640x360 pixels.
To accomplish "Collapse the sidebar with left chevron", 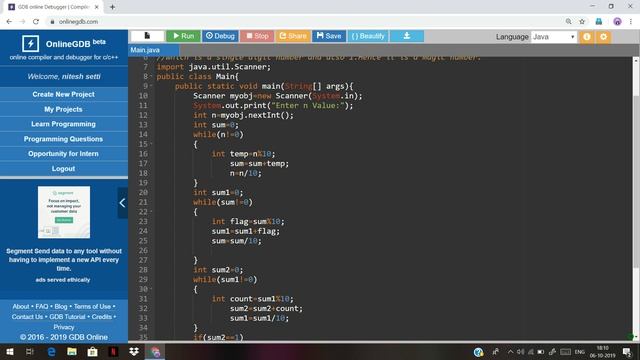I will (122, 203).
